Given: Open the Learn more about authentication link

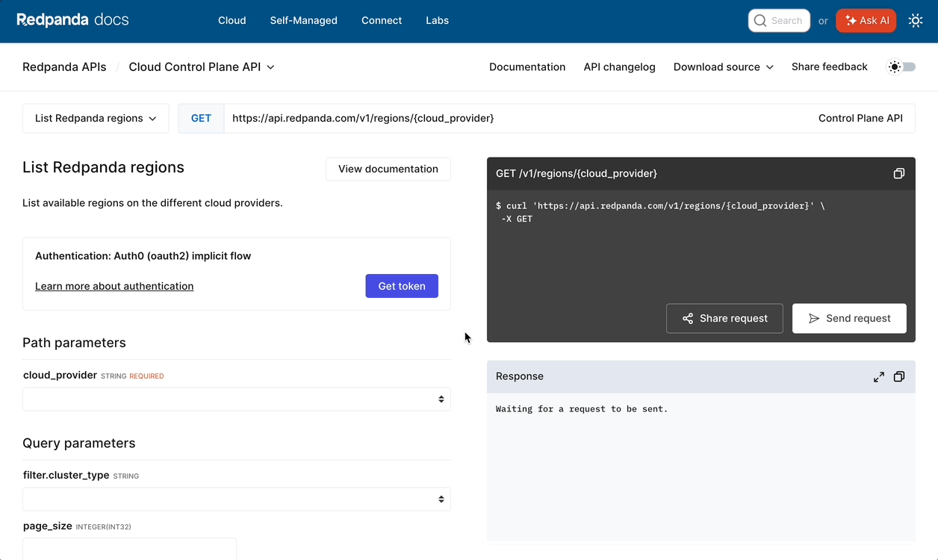Looking at the screenshot, I should (114, 286).
